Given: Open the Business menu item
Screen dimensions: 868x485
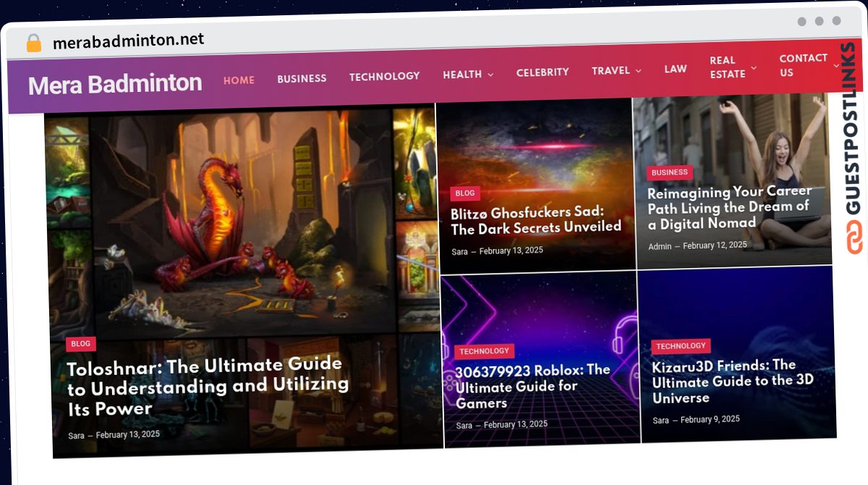Looking at the screenshot, I should tap(302, 78).
